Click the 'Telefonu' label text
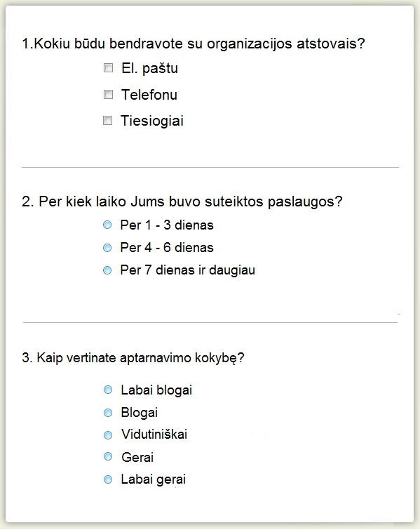Image resolution: width=420 pixels, height=530 pixels. [x=149, y=95]
